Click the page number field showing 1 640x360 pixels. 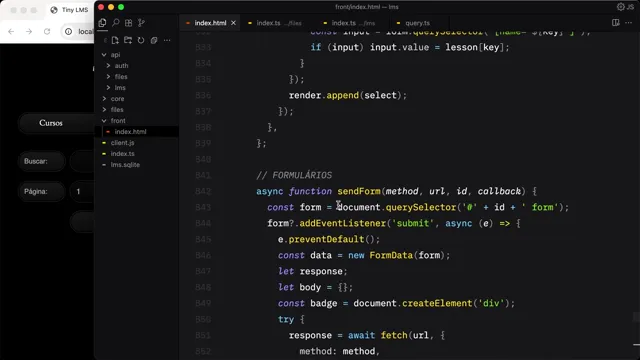point(82,191)
